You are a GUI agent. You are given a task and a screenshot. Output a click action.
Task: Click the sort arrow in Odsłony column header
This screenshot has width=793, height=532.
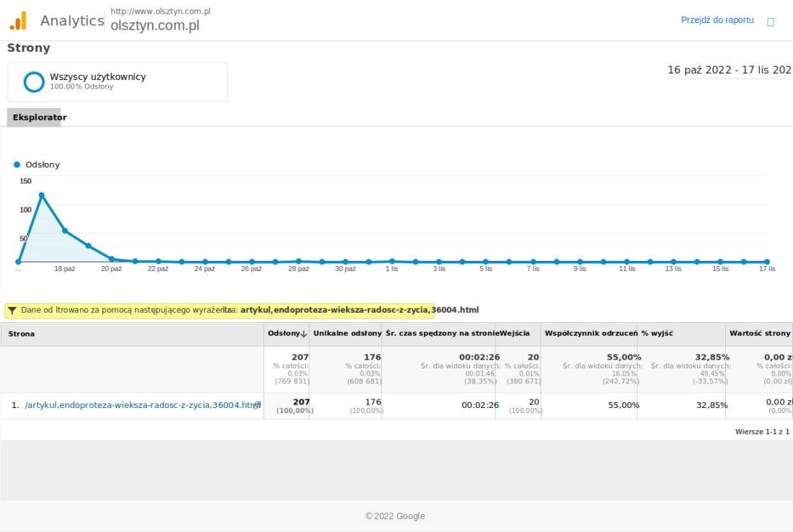point(304,334)
